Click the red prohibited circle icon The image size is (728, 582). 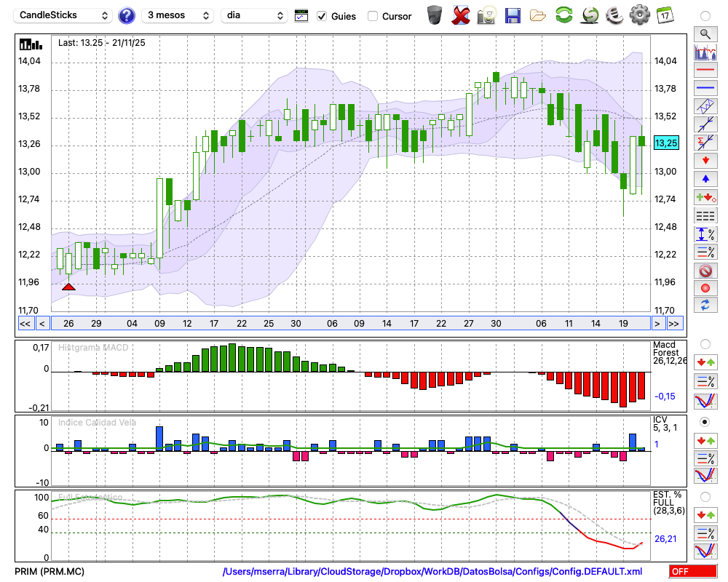pos(705,270)
